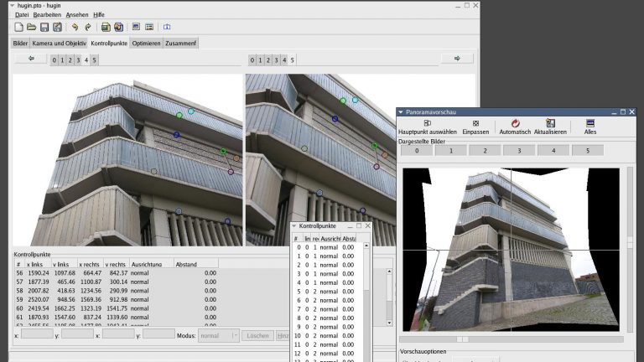This screenshot has width=644, height=362.
Task: Click the open project folder icon
Action: 32,28
